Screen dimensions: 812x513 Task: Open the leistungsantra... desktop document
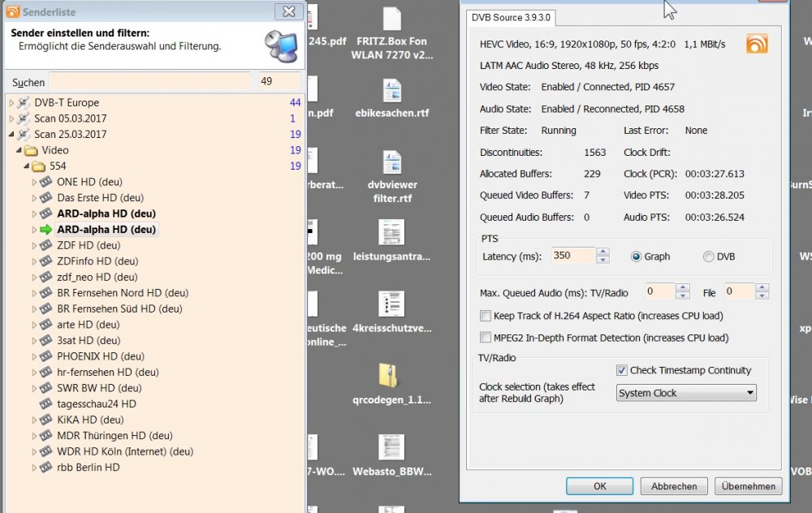tap(392, 241)
